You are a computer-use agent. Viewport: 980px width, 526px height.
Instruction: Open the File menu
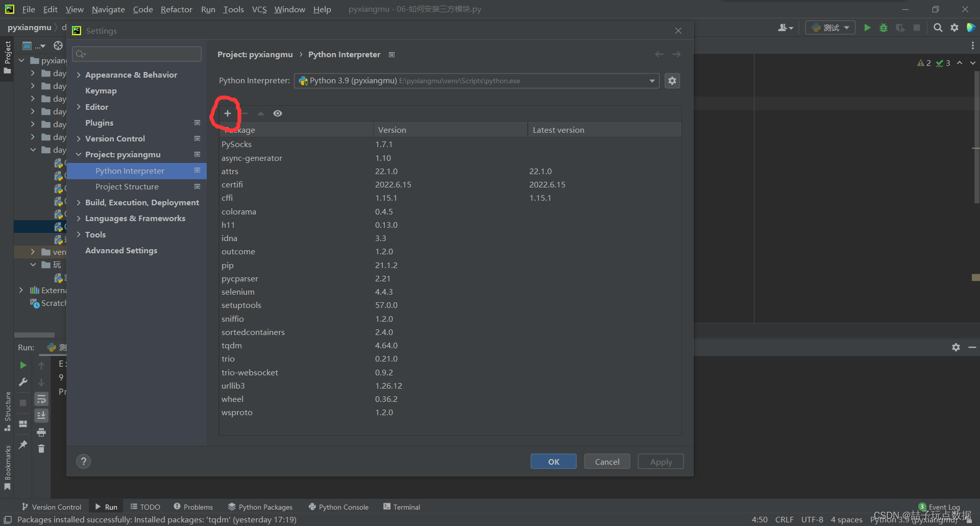29,9
